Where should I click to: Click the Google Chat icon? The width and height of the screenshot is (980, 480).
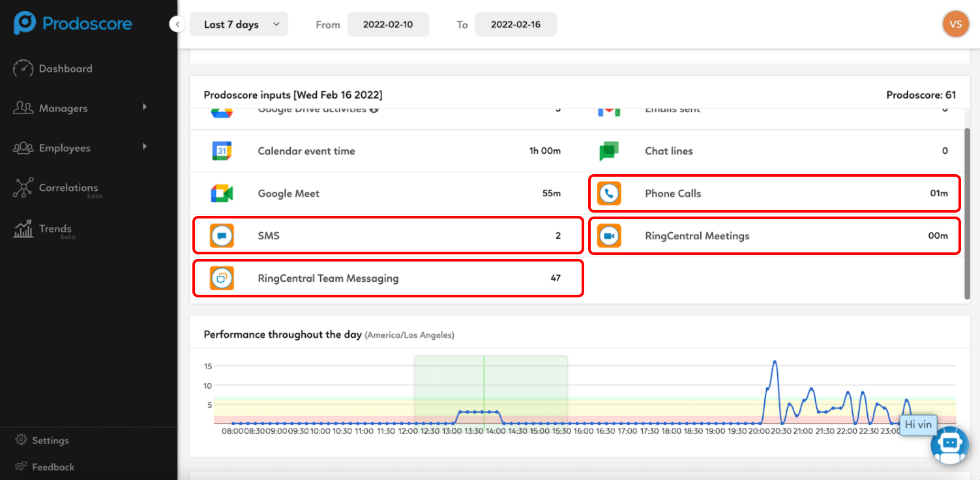pos(608,151)
